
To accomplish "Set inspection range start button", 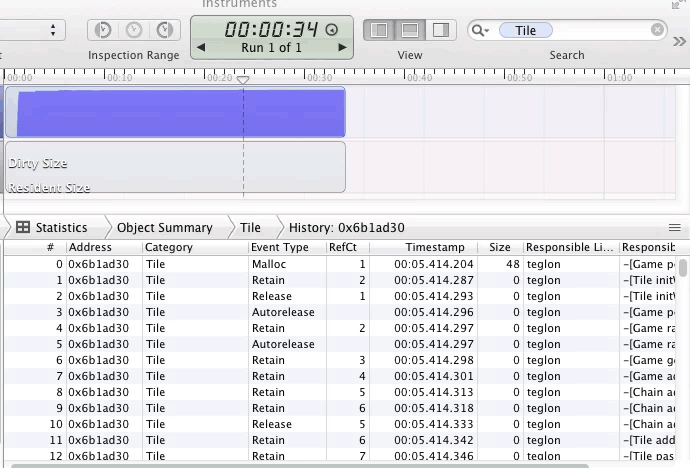I will 103,30.
